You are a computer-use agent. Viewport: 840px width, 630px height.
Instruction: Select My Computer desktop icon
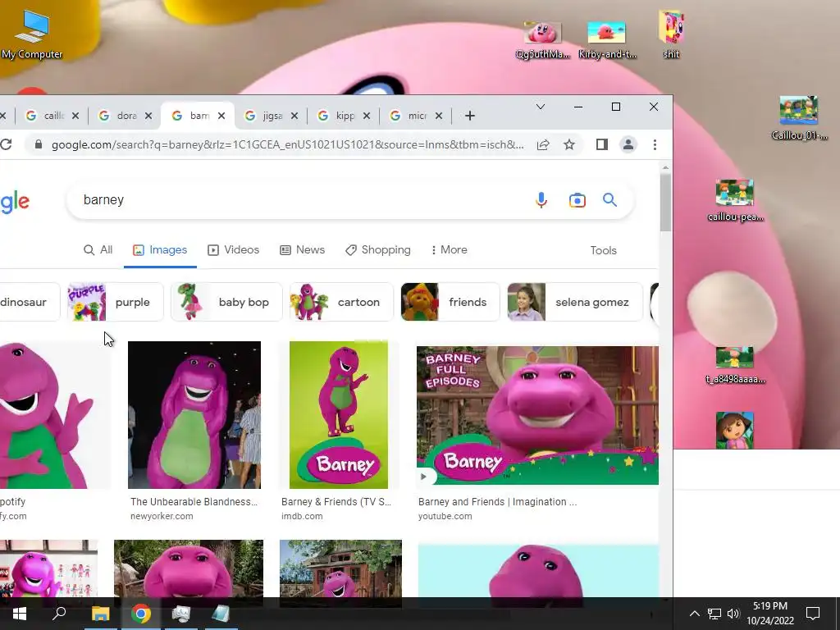coord(32,34)
